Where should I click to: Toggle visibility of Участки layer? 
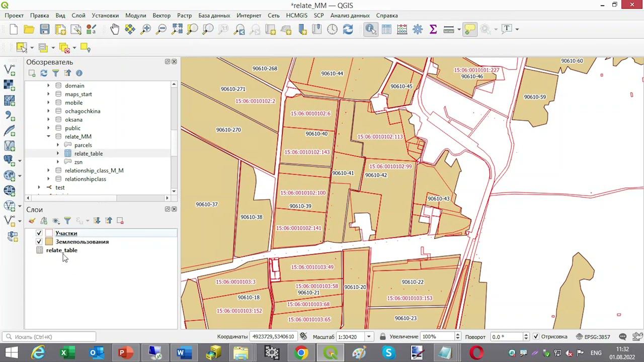pos(39,233)
